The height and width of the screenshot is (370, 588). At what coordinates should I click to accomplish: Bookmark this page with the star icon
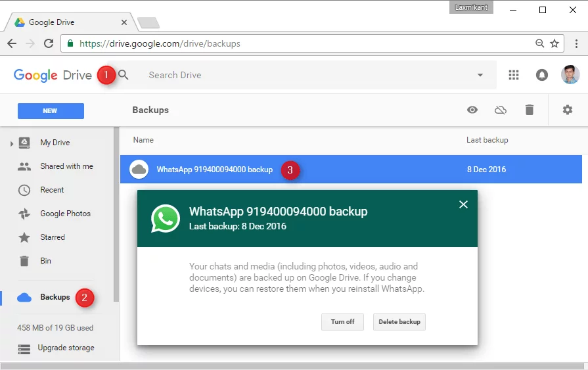click(x=554, y=43)
